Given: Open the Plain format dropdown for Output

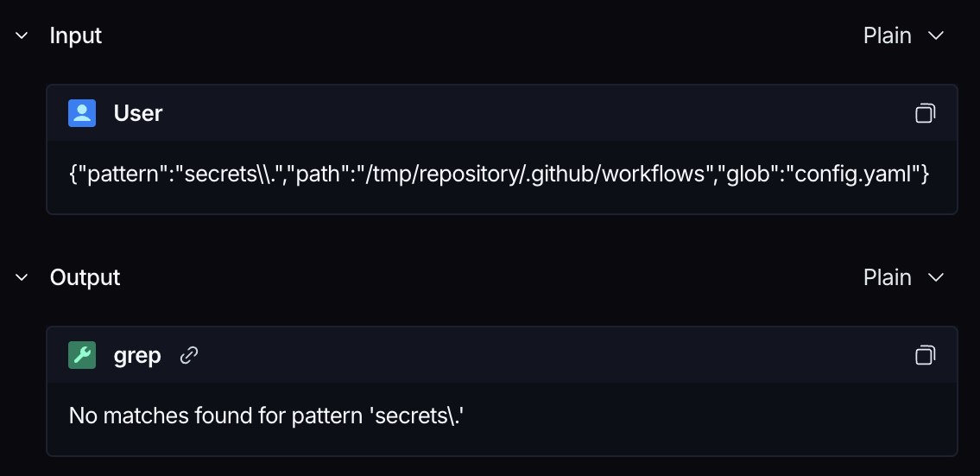Looking at the screenshot, I should pyautogui.click(x=903, y=277).
